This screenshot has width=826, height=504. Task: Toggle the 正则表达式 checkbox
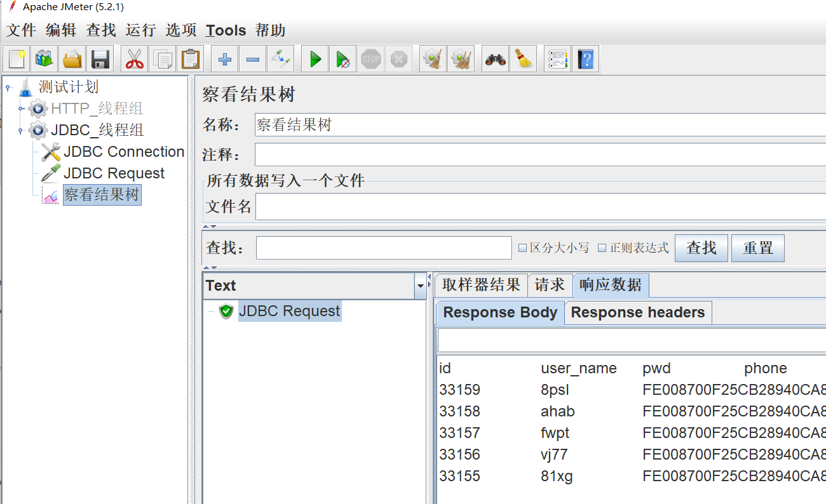coord(602,248)
